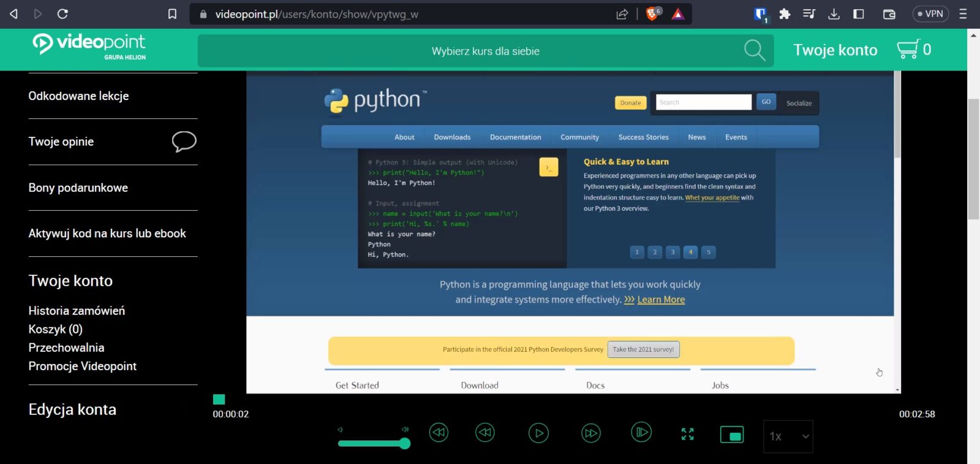
Task: Open Twoje opinie speech bubble icon
Action: pyautogui.click(x=184, y=142)
